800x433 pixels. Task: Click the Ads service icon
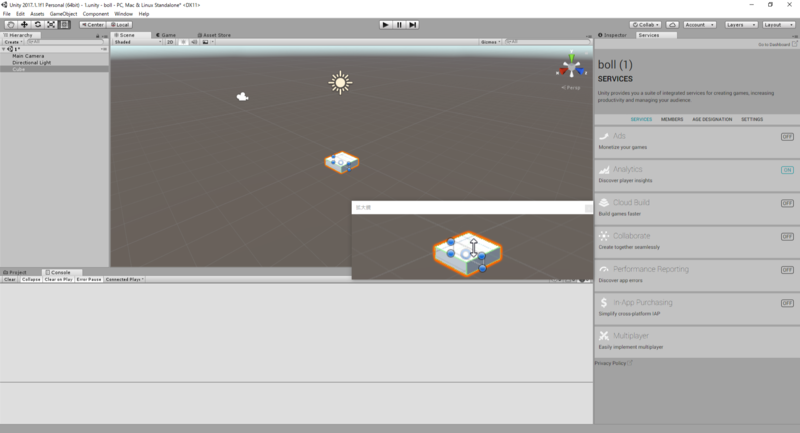pos(604,136)
